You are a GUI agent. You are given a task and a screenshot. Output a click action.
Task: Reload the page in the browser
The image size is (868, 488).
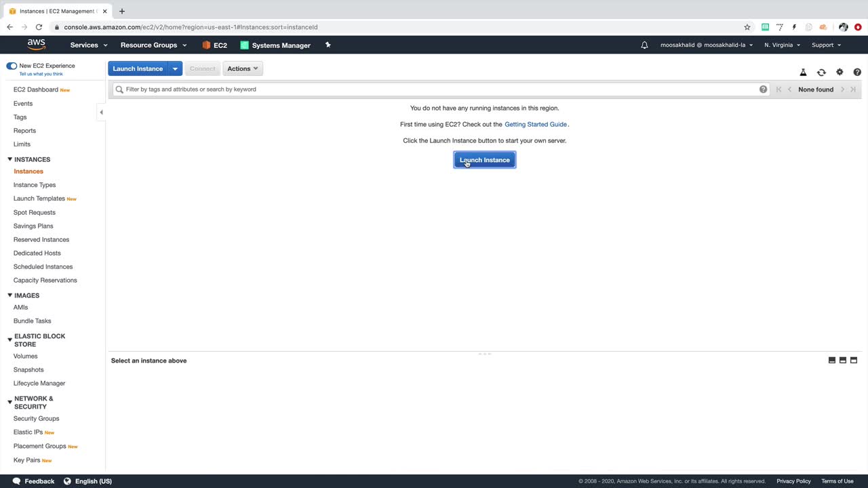pyautogui.click(x=39, y=27)
